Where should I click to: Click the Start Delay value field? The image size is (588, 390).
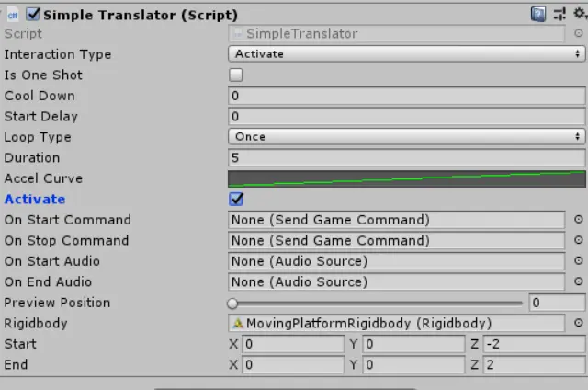click(x=406, y=117)
